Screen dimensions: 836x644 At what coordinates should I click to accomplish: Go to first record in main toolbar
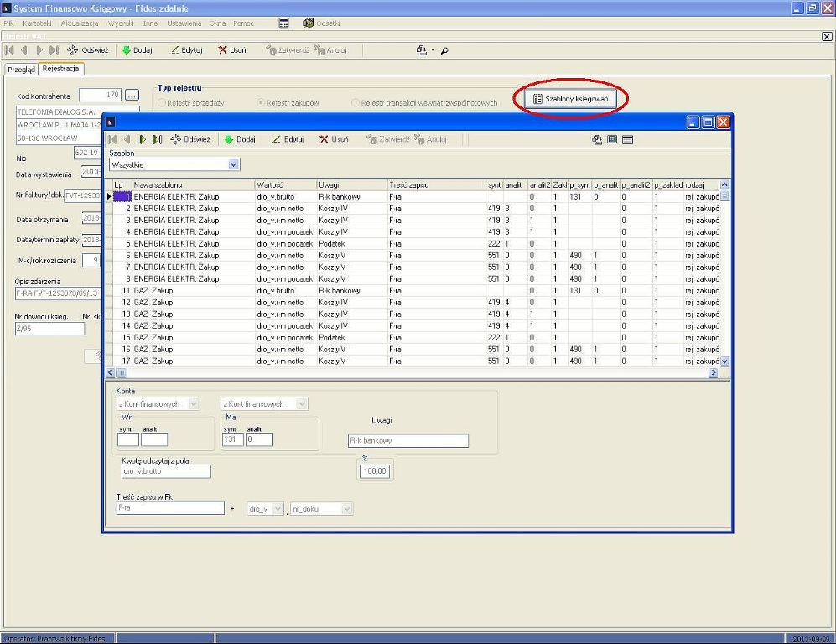coord(9,50)
